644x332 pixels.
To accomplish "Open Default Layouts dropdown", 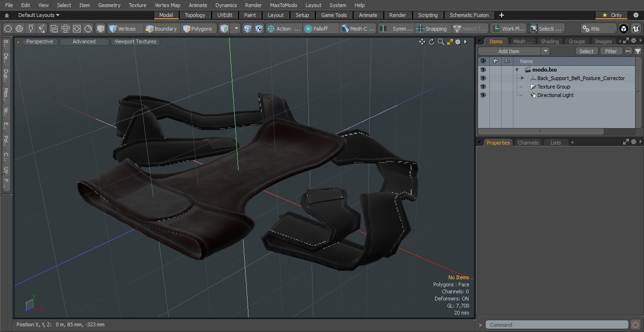I will 39,15.
